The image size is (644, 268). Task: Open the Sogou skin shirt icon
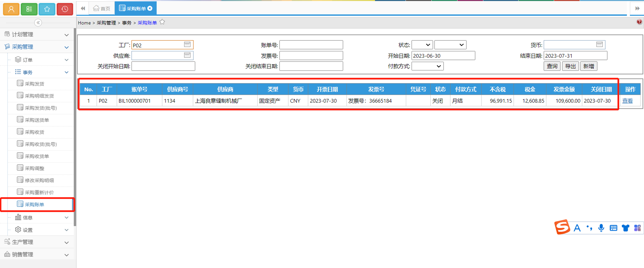pos(625,228)
